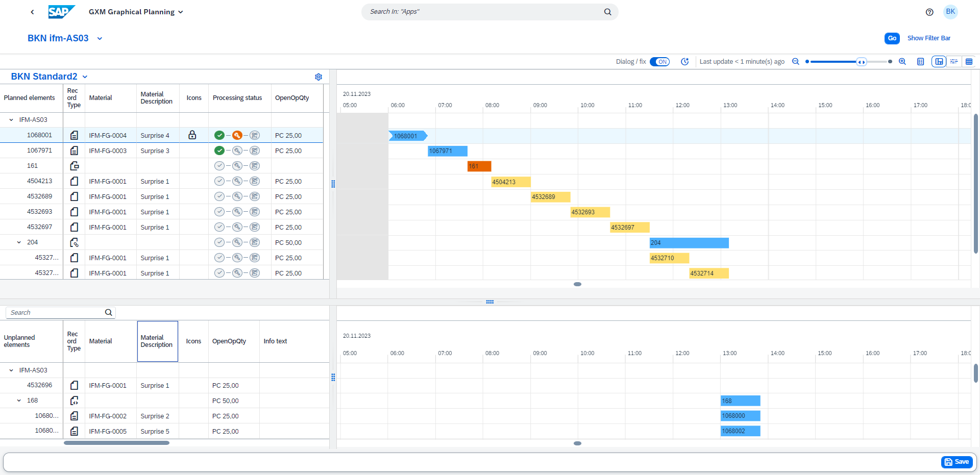Select the zoom in magnifier icon

point(902,61)
